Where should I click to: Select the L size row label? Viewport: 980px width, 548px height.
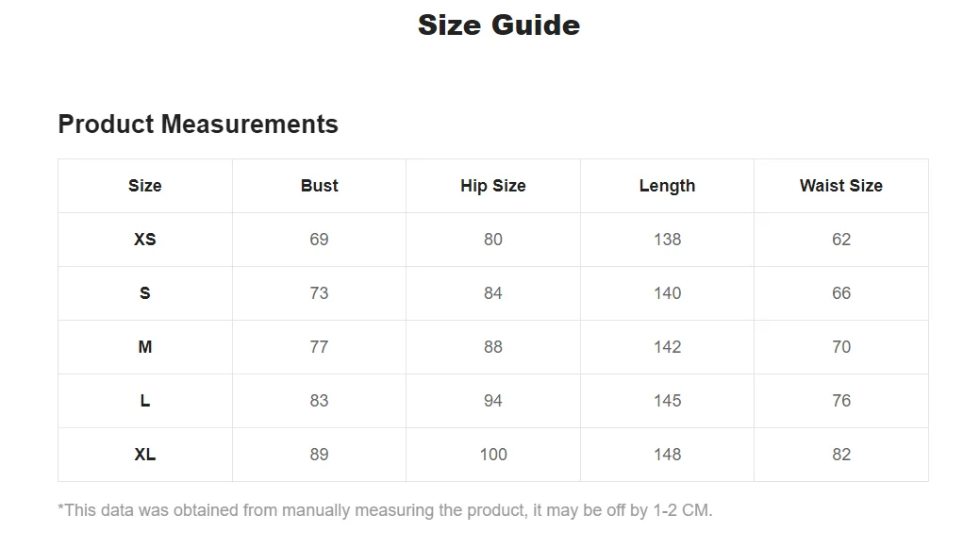[145, 401]
